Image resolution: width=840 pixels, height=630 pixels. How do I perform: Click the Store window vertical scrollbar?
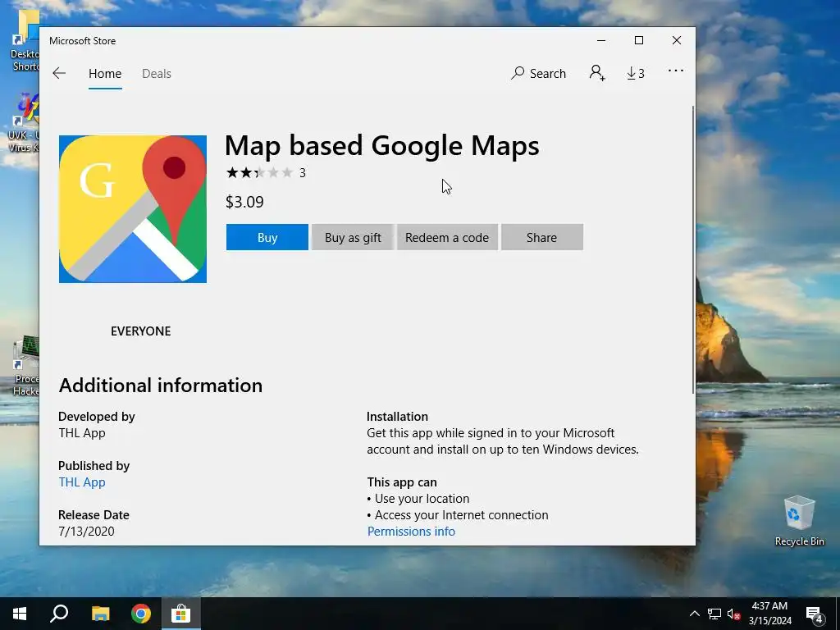(693, 250)
